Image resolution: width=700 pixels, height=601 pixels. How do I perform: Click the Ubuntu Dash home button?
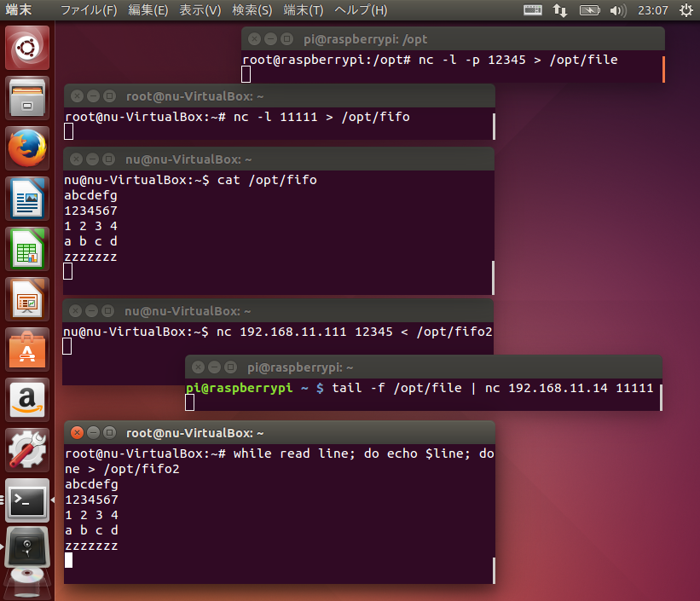point(27,49)
